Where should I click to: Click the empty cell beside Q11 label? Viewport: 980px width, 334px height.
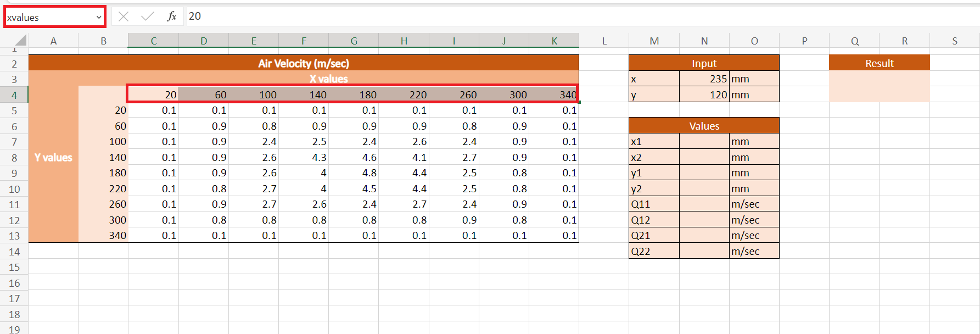click(x=704, y=204)
